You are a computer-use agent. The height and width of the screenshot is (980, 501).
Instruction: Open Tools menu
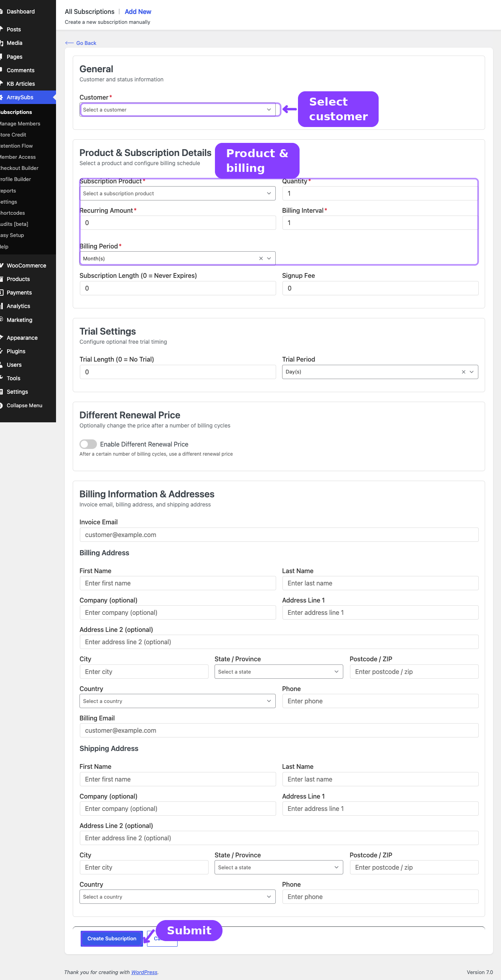14,378
